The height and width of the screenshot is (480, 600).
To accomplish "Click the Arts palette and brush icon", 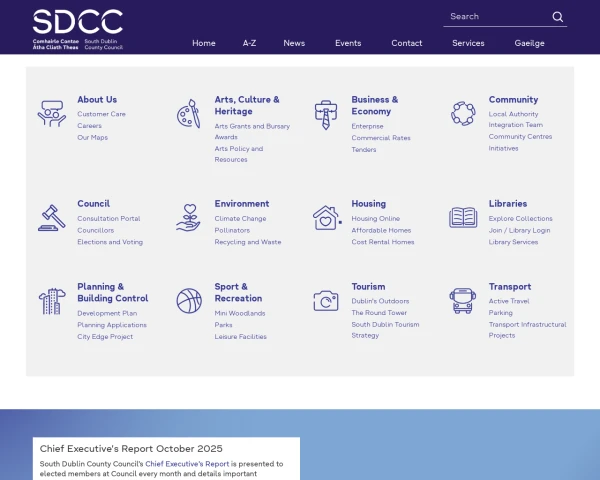I will pos(189,114).
